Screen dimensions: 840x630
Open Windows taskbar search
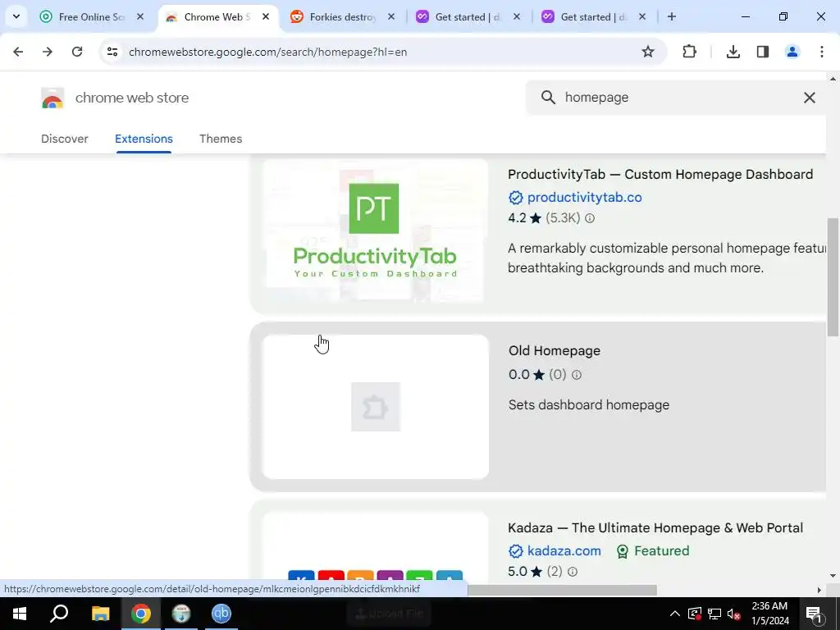pos(59,614)
